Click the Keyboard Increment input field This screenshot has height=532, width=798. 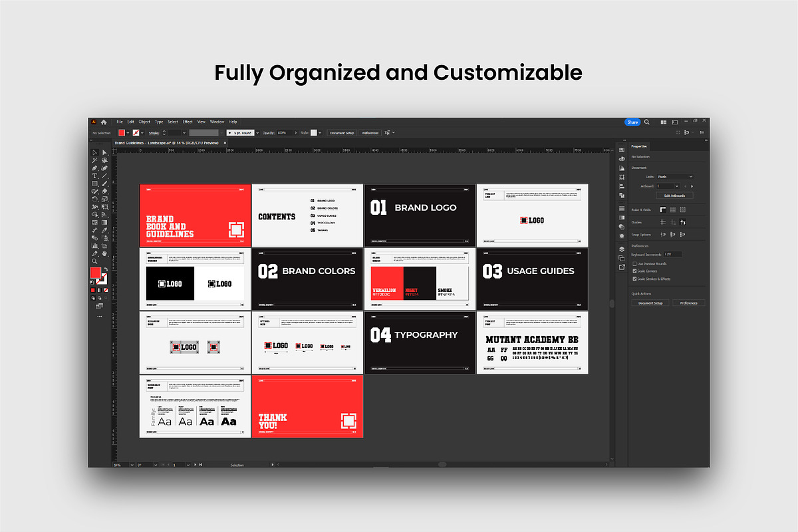click(673, 254)
